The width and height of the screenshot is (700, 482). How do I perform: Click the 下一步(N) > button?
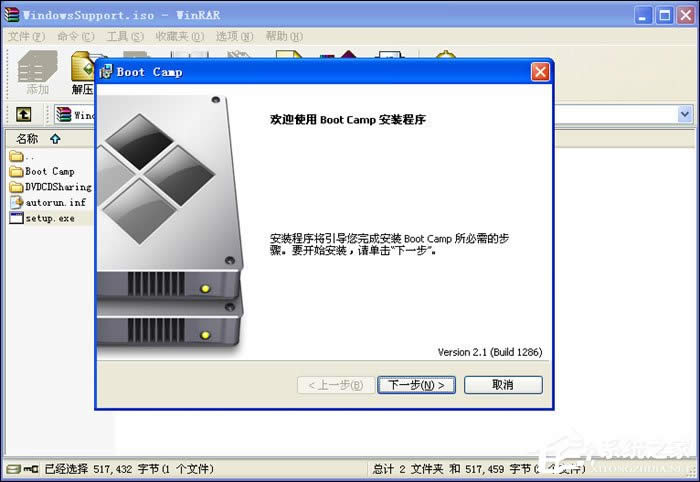point(417,385)
